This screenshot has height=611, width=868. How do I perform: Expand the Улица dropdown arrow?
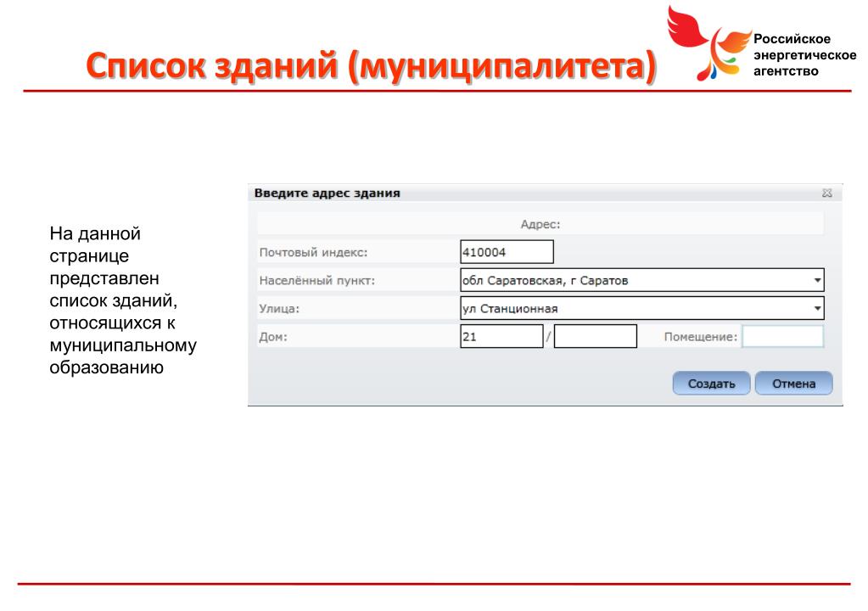817,308
